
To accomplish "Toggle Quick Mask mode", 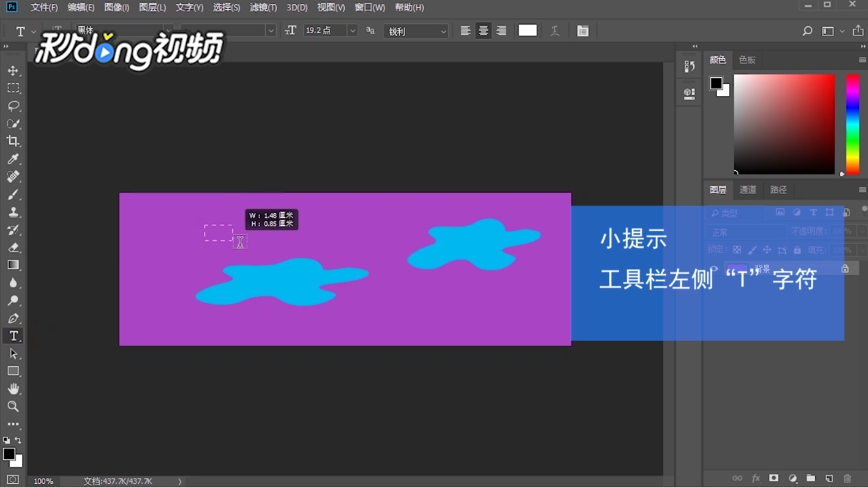I will coord(13,479).
